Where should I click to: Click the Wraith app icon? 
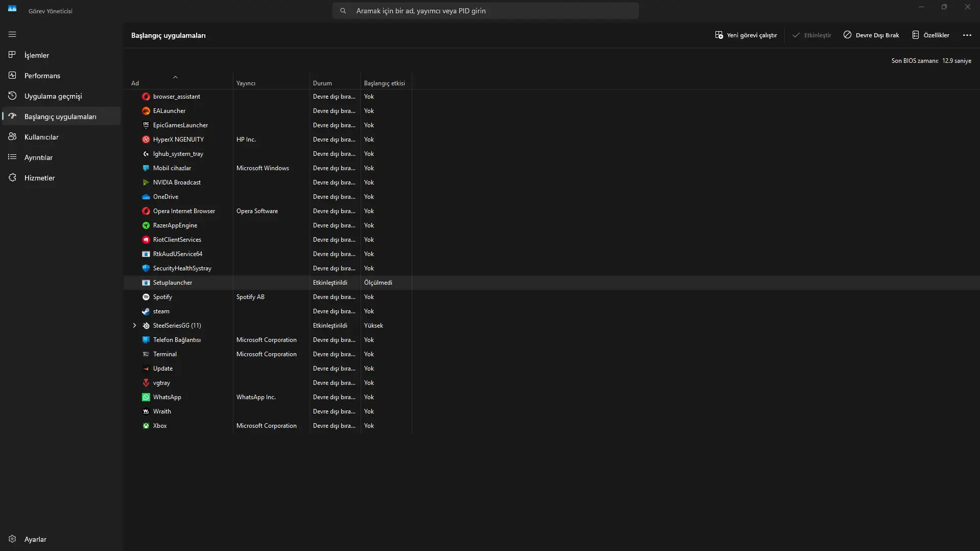coord(146,411)
